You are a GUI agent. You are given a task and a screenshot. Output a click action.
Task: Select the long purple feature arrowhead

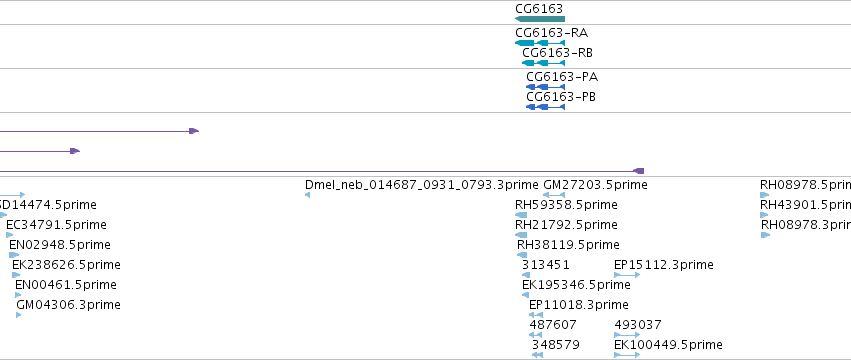[639, 171]
